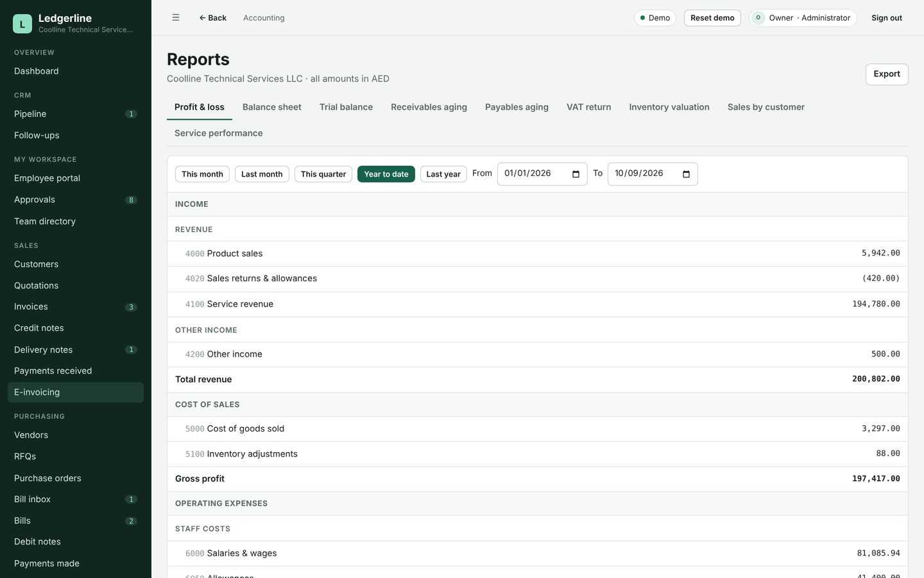Open calendar picker in From date field

(576, 174)
